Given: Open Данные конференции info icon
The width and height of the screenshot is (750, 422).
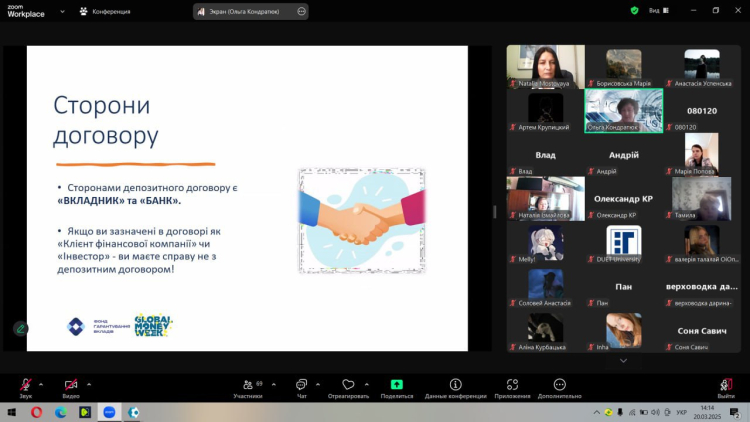Looking at the screenshot, I should [x=455, y=385].
